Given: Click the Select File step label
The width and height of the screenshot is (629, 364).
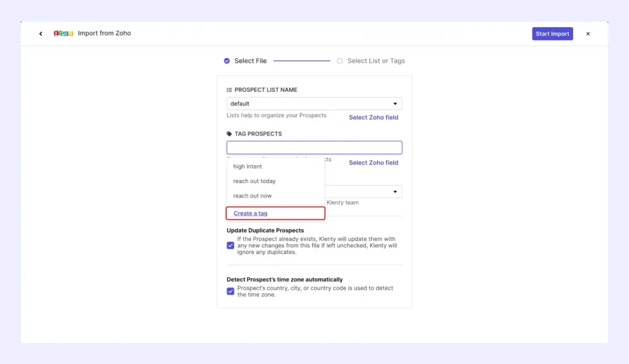Looking at the screenshot, I should (x=251, y=61).
